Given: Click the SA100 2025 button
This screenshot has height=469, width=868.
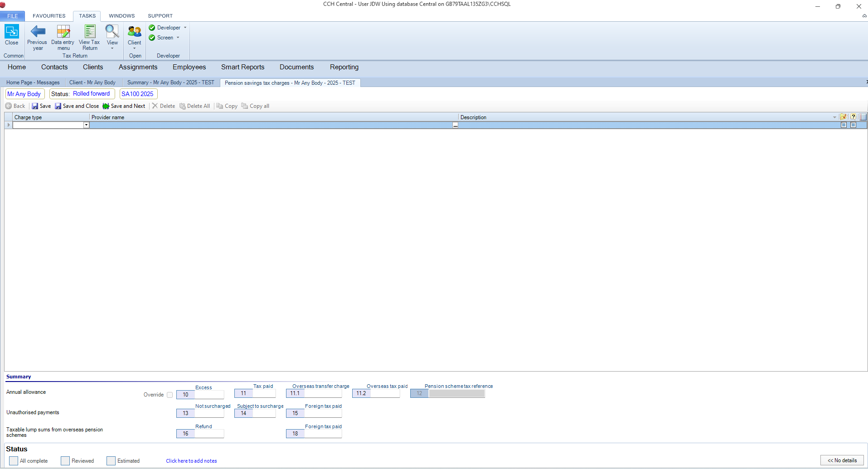Looking at the screenshot, I should [x=138, y=94].
